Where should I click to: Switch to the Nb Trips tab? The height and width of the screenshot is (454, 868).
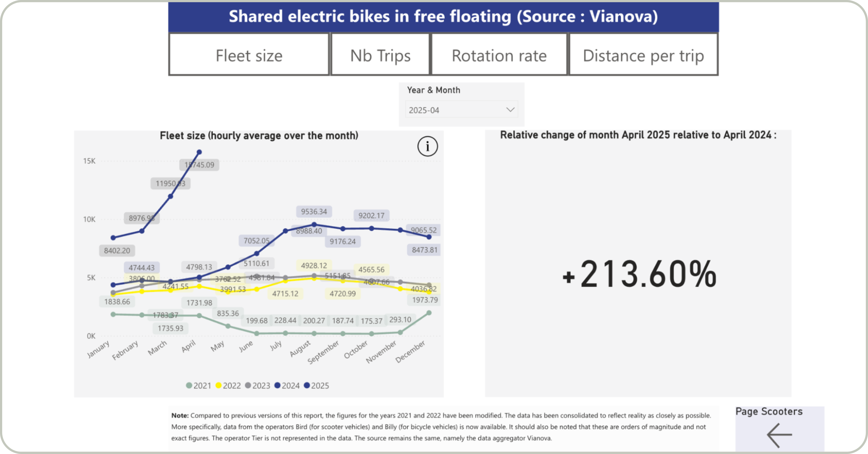tap(380, 55)
